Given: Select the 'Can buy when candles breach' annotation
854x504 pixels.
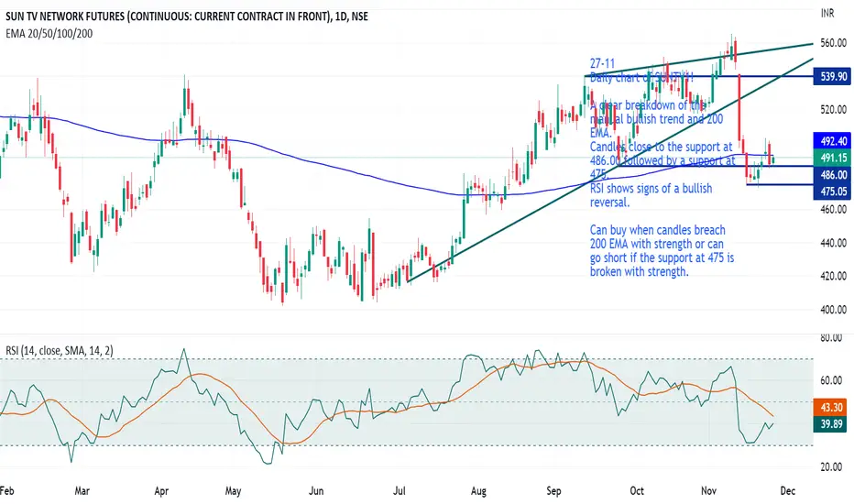Looking at the screenshot, I should click(x=657, y=230).
